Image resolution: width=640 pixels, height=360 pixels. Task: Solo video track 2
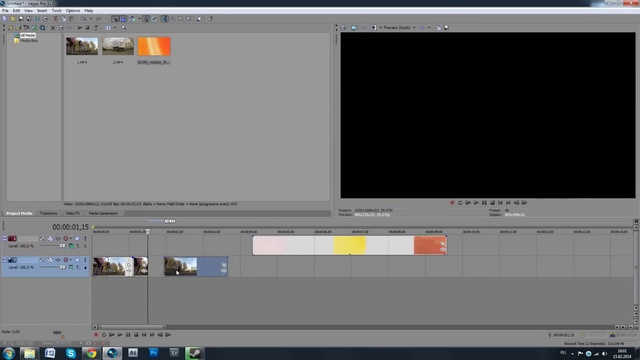pos(85,260)
